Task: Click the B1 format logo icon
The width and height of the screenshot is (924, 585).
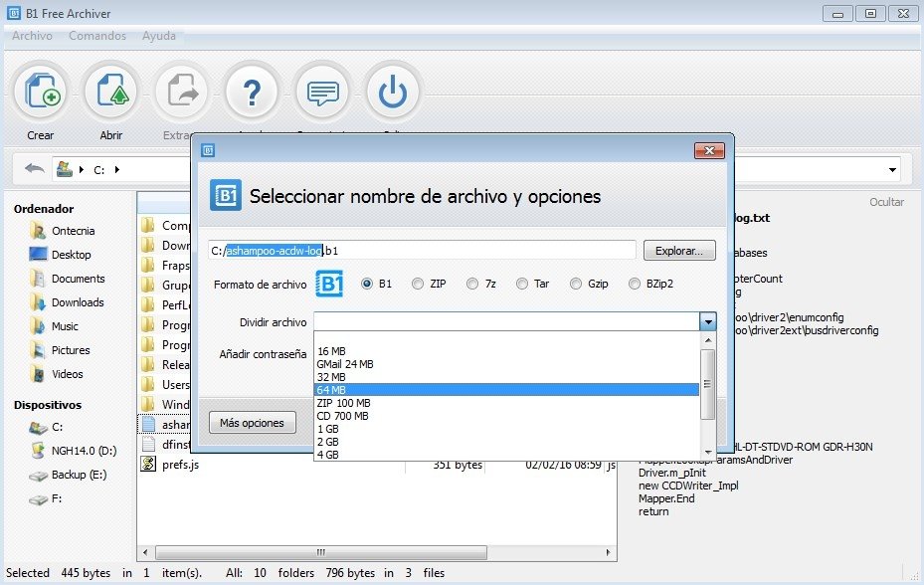Action: (x=329, y=284)
